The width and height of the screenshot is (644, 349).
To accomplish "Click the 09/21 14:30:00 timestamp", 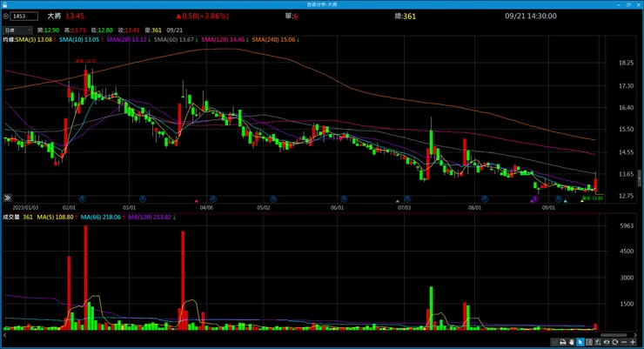I will coord(531,16).
